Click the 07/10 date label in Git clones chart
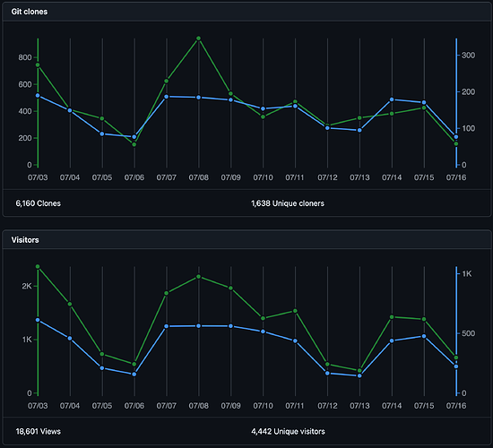The height and width of the screenshot is (448, 493). 264,177
